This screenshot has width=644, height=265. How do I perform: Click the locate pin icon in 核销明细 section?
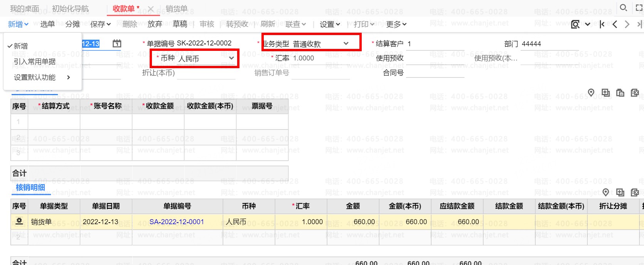pos(605,192)
